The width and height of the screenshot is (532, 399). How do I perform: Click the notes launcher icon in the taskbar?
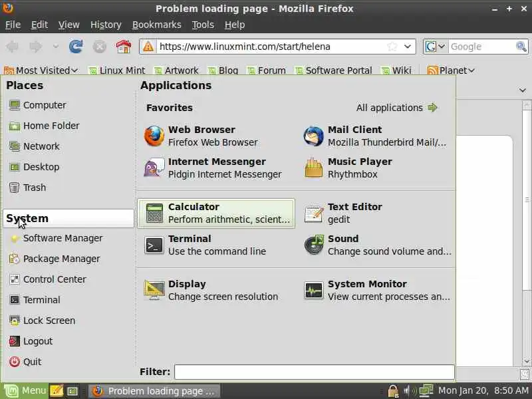[x=57, y=391]
